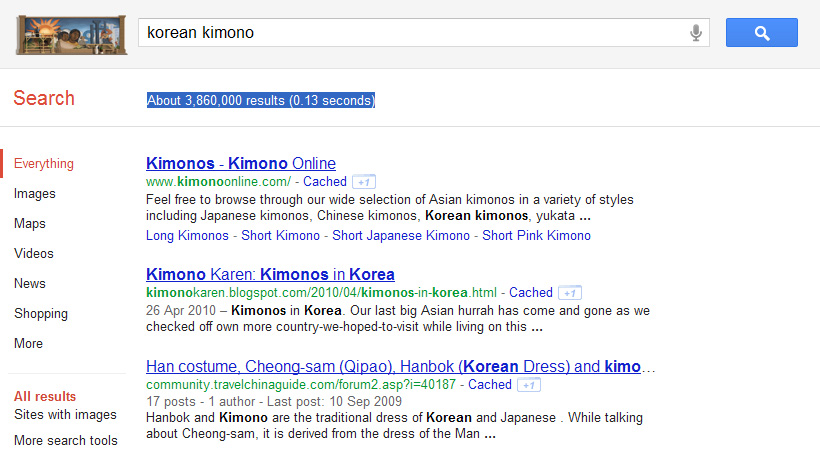Image resolution: width=820 pixels, height=464 pixels.
Task: Expand More search tools
Action: 66,440
